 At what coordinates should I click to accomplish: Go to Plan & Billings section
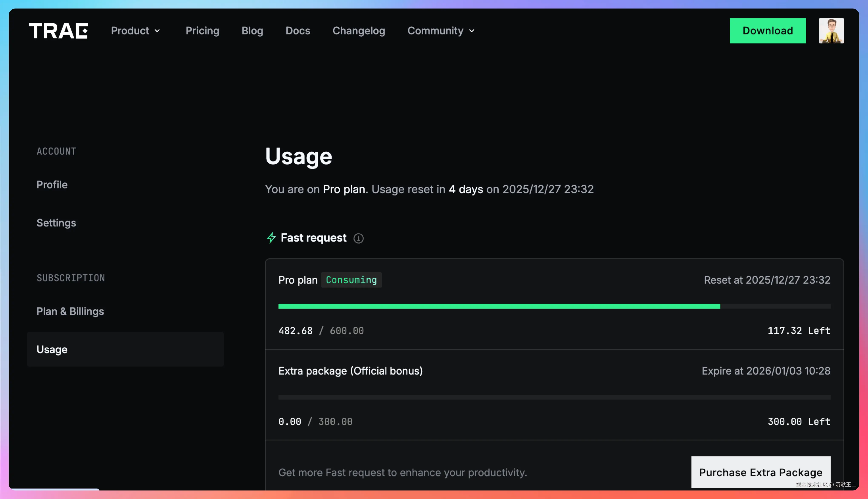tap(70, 311)
